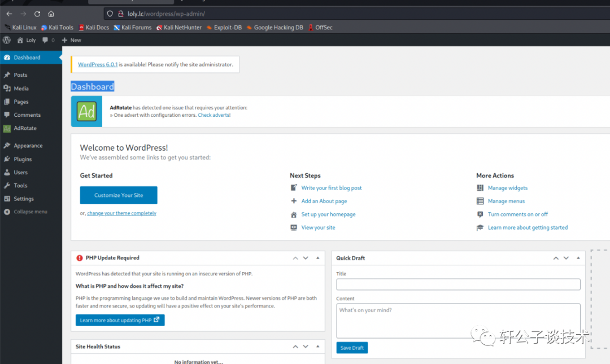This screenshot has width=610, height=364.
Task: Move Site Health Status panel up
Action: pyautogui.click(x=295, y=347)
